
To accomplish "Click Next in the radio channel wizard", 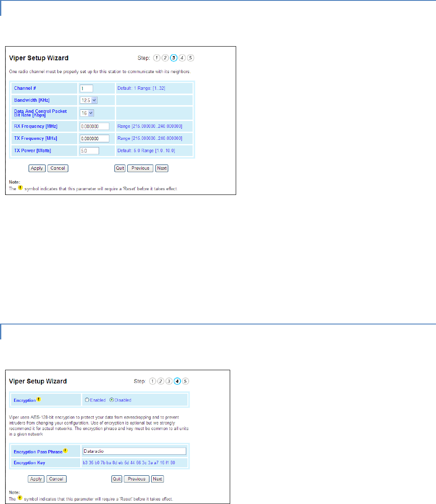I will (162, 168).
